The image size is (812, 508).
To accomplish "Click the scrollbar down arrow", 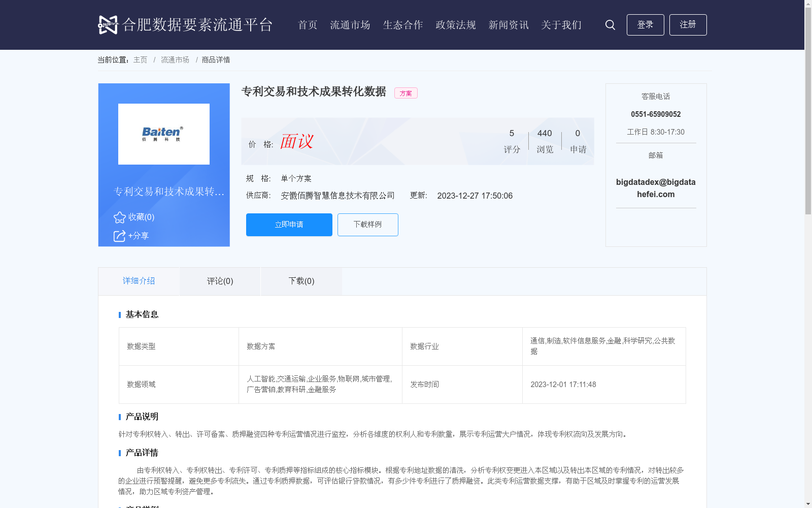I will (x=808, y=504).
